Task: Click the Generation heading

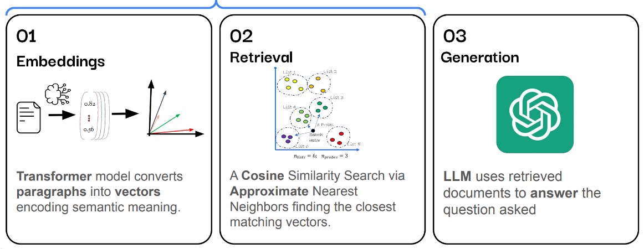Action: (x=480, y=57)
